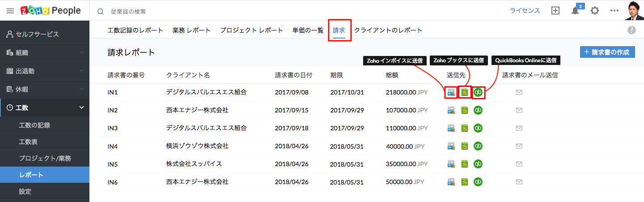Screen dimensions: 644x202
Task: Click the user profile photo
Action: point(634,11)
